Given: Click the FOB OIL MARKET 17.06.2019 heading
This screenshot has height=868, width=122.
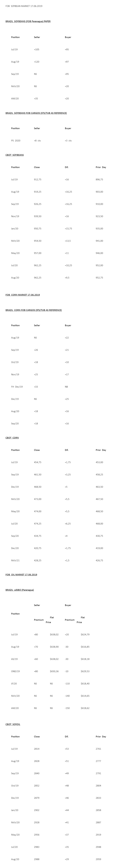Looking at the screenshot, I should (x=21, y=575).
